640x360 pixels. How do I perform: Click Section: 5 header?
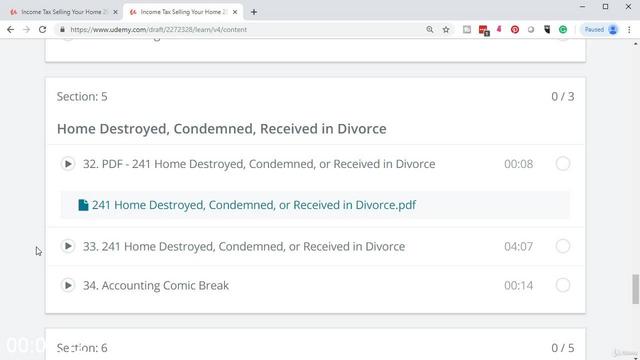(x=82, y=97)
